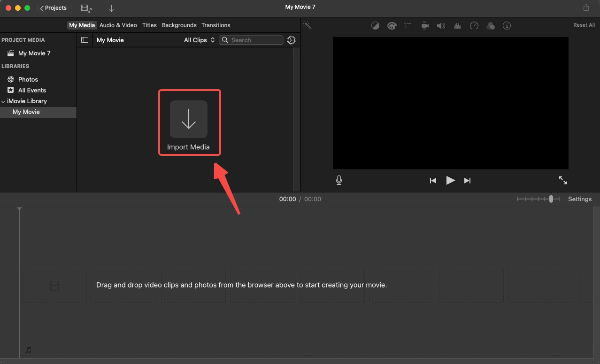Collapse the iMovie Library tree
Screen dimensions: 600x364
(x=4, y=101)
